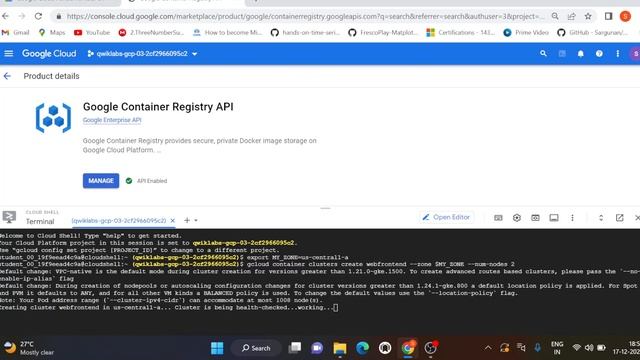The height and width of the screenshot is (360, 640).
Task: Click the Cloud Shell terminal icon
Action: pos(9,217)
